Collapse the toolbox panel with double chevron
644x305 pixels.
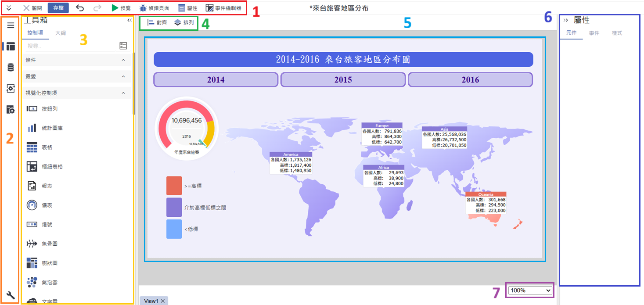click(x=130, y=20)
